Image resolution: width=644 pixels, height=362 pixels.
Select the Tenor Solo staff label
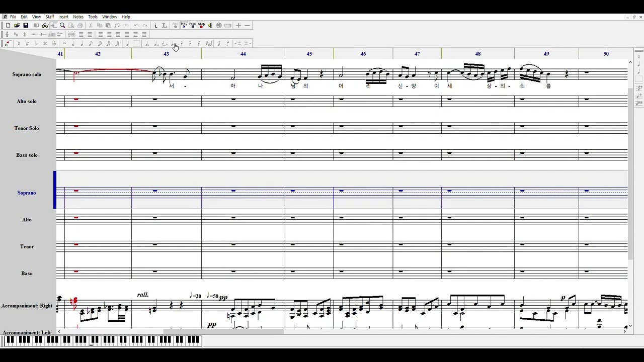pos(27,128)
